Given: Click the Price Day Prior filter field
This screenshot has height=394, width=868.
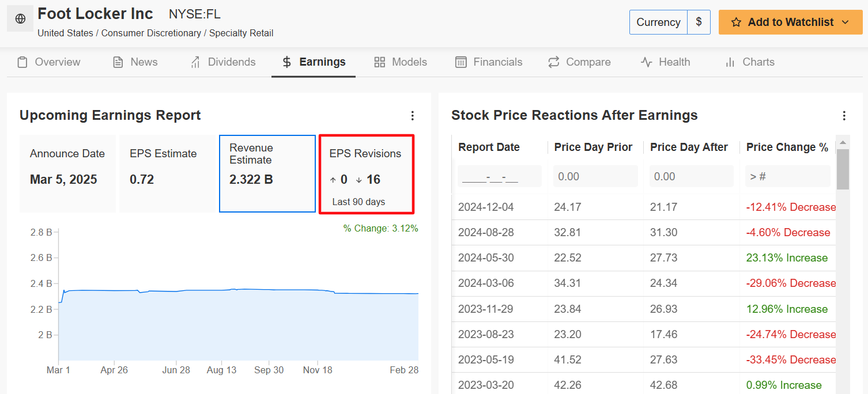Looking at the screenshot, I should coord(595,176).
